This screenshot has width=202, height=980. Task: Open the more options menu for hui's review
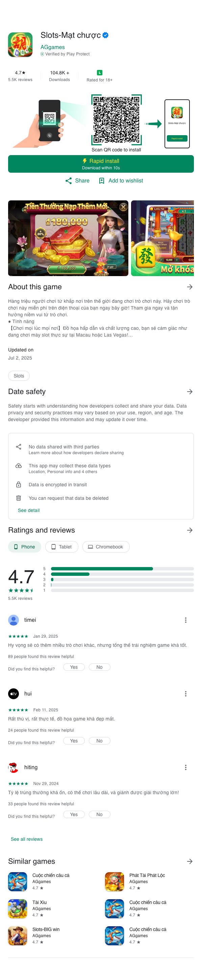pos(186,694)
